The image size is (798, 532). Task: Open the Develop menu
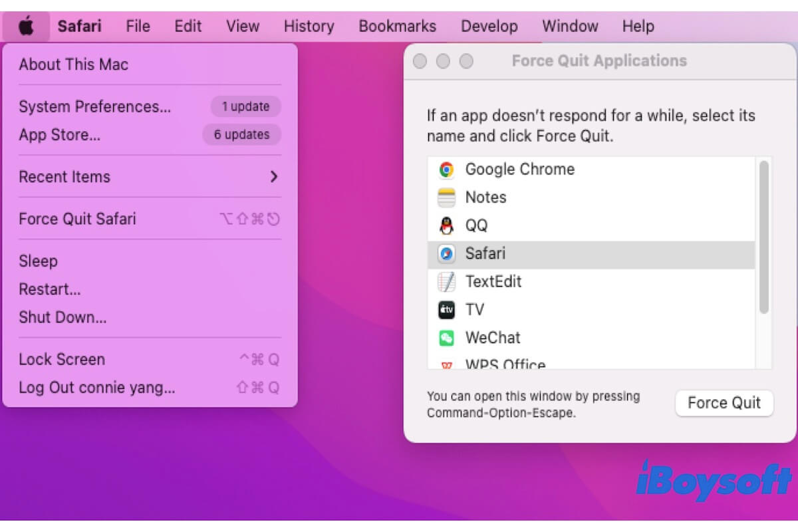pyautogui.click(x=489, y=27)
